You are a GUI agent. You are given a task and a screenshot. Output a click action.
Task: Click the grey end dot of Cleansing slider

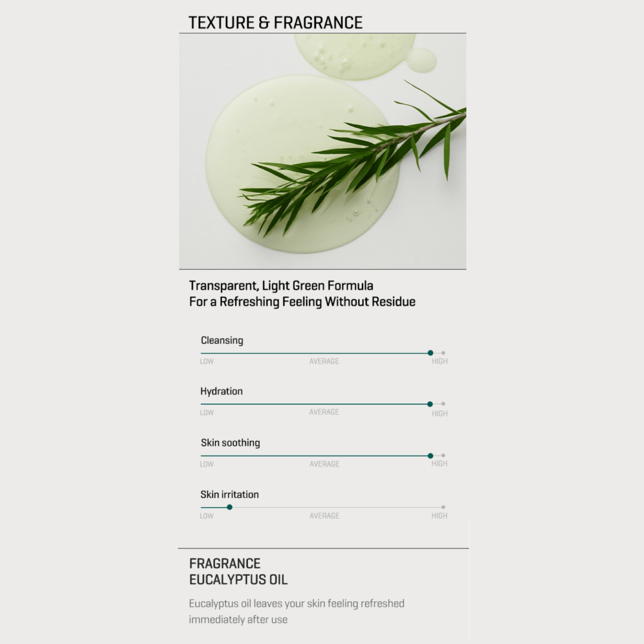(x=443, y=353)
